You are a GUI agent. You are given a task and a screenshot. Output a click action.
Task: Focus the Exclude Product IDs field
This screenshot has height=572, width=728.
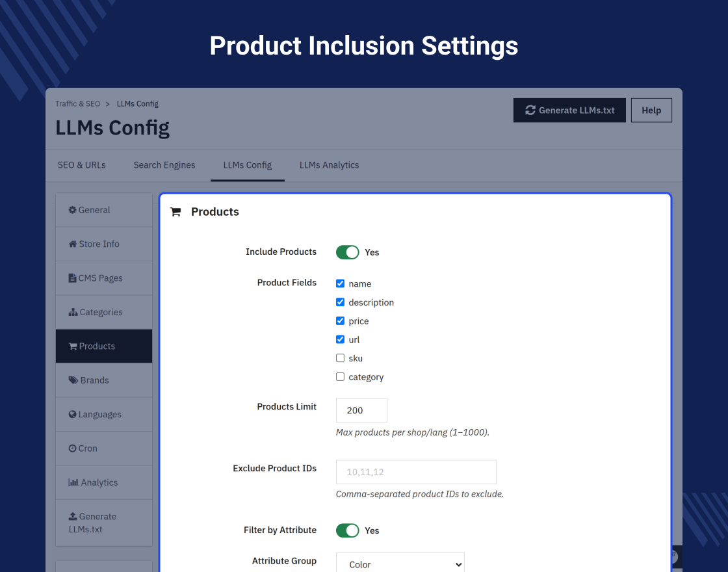tap(416, 472)
